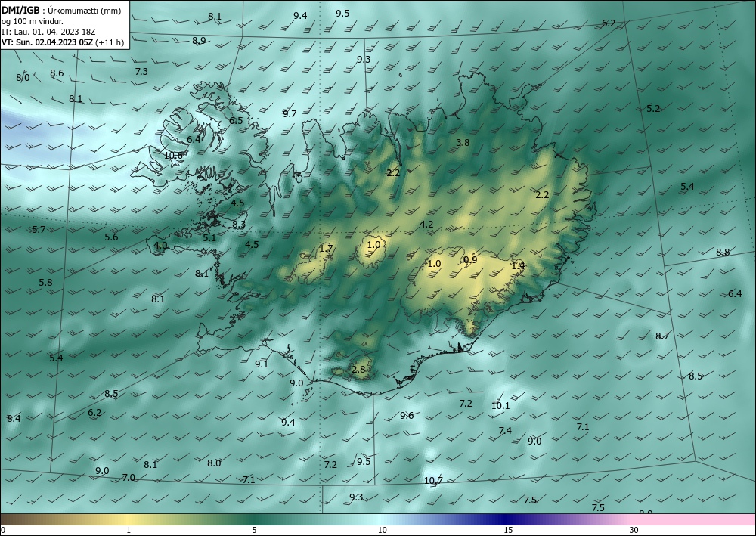756x536 pixels.
Task: Select the 'og 100 m vindur.' legend line
Action: click(33, 21)
